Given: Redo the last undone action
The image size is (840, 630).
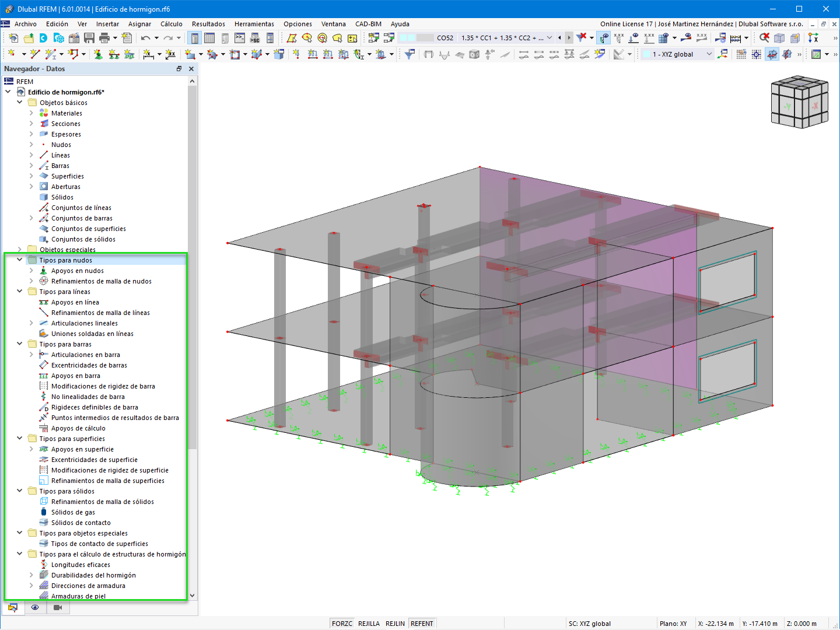Looking at the screenshot, I should point(168,38).
